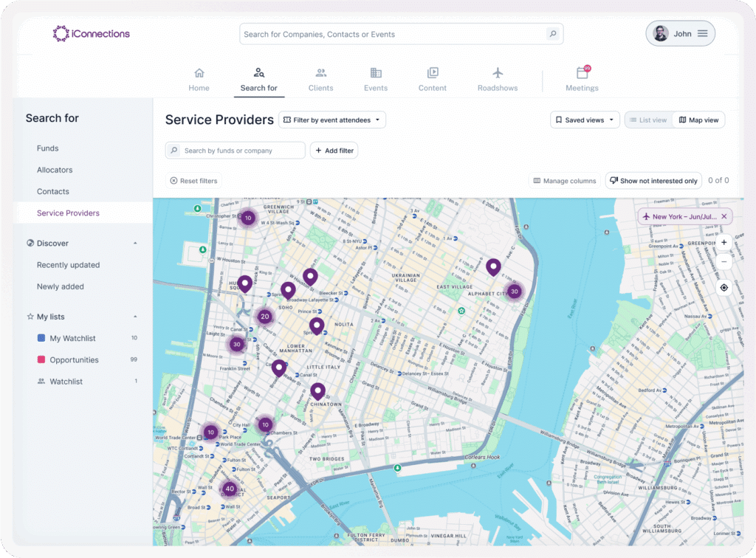Click the map cluster marker labeled 40
Viewport: 756px width, 558px height.
[x=230, y=489]
